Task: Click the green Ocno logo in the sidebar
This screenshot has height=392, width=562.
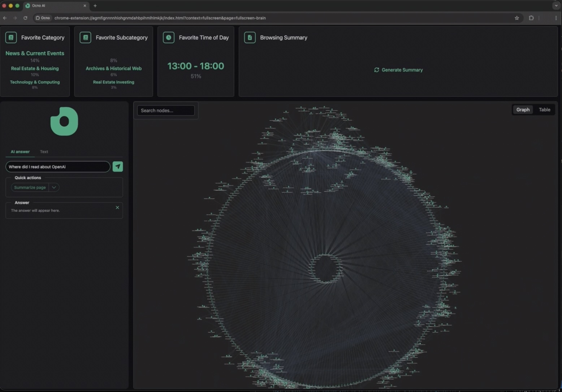Action: click(x=64, y=121)
